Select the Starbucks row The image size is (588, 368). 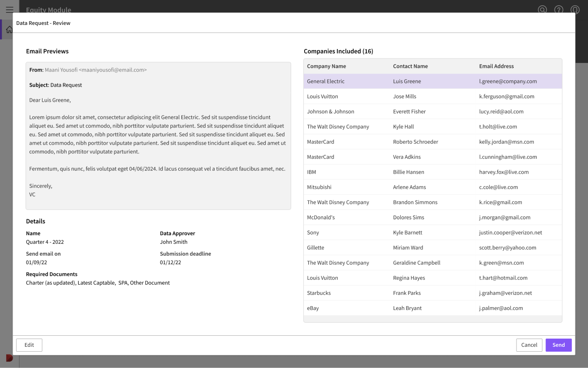pos(433,293)
